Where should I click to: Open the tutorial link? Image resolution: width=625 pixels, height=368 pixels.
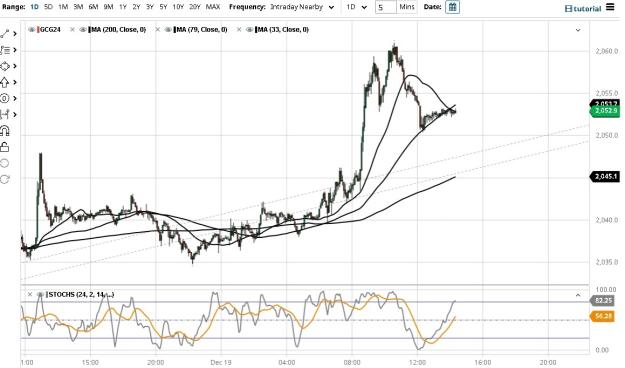click(583, 8)
